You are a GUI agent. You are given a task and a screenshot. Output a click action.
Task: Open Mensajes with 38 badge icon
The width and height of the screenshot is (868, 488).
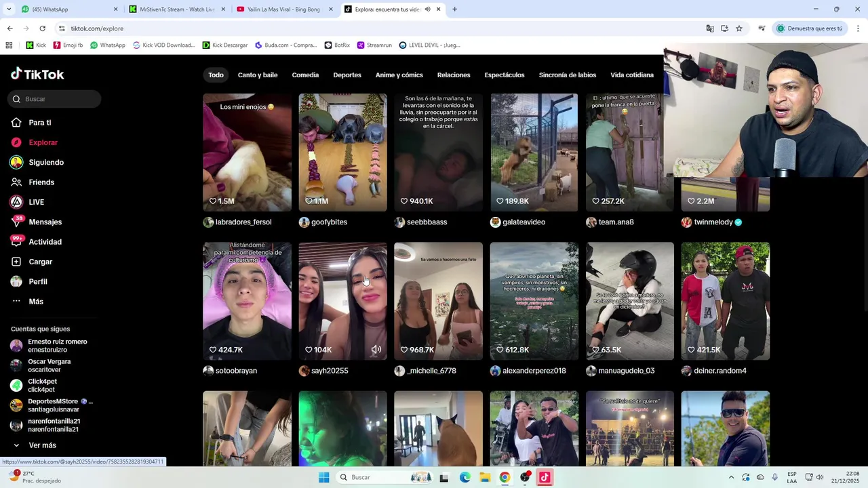pyautogui.click(x=16, y=222)
